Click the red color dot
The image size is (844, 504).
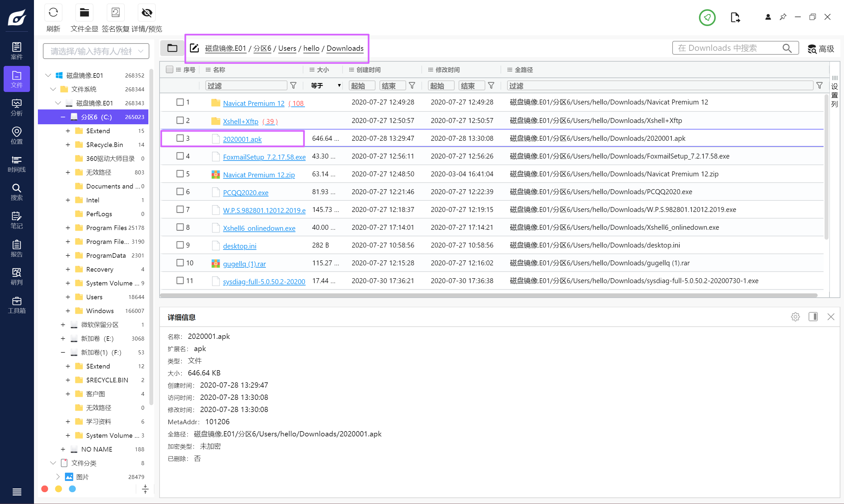[x=45, y=489]
